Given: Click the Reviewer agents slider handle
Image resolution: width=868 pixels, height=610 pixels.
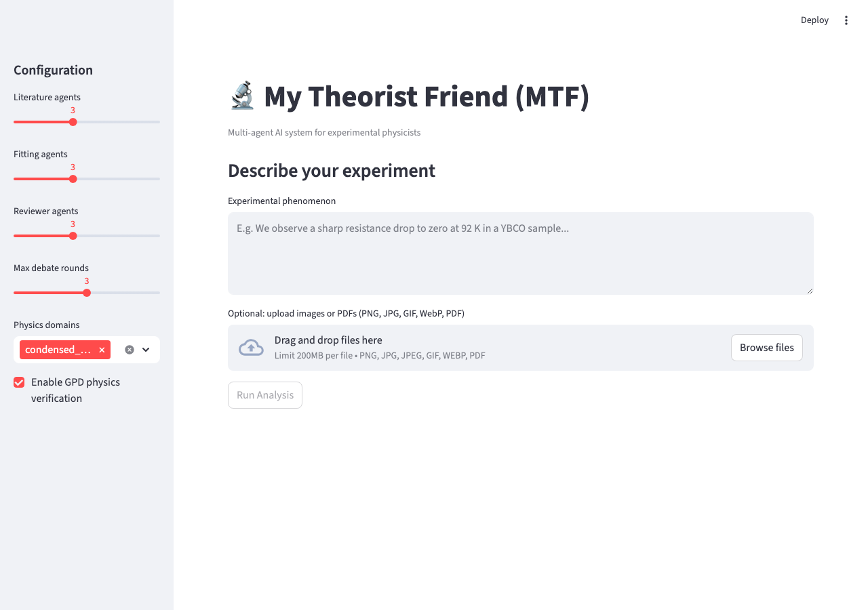Looking at the screenshot, I should click(73, 236).
